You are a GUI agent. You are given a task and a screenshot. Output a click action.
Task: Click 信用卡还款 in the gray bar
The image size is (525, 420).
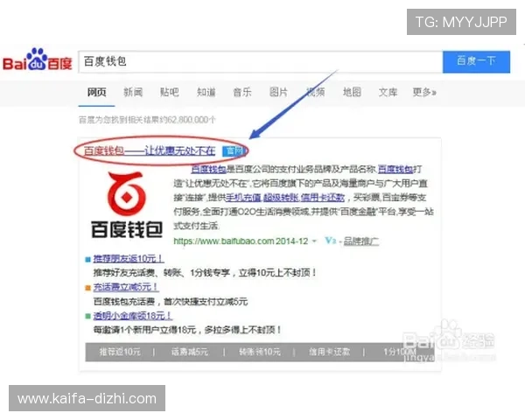(x=330, y=352)
